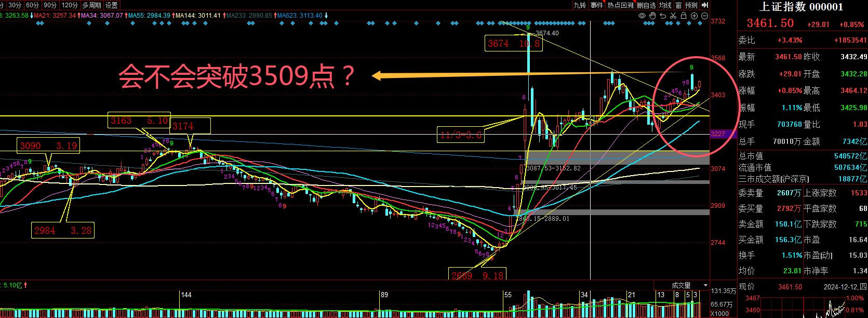868x318 pixels.
Task: Open the 九转 indicator
Action: [x=580, y=5]
